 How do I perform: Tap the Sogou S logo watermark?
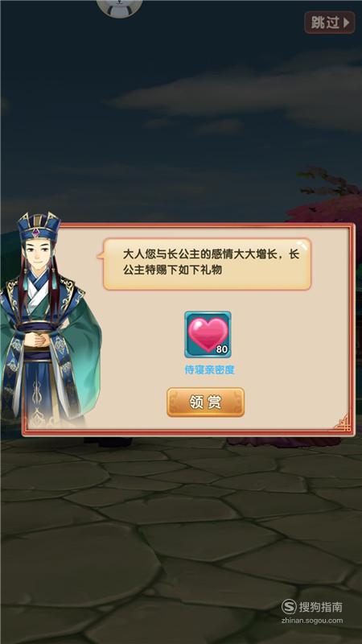click(289, 607)
